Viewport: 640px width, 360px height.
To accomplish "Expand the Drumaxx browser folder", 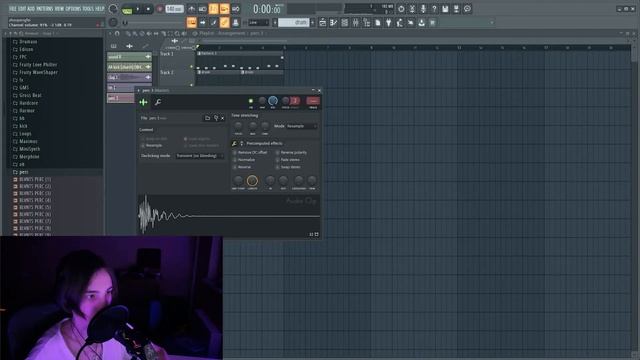I will (28, 42).
